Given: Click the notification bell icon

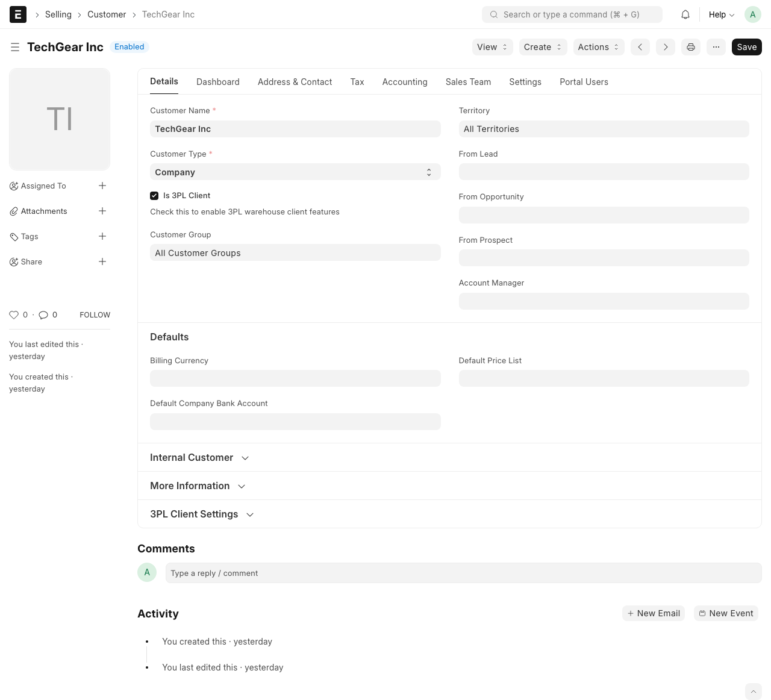Looking at the screenshot, I should [685, 14].
